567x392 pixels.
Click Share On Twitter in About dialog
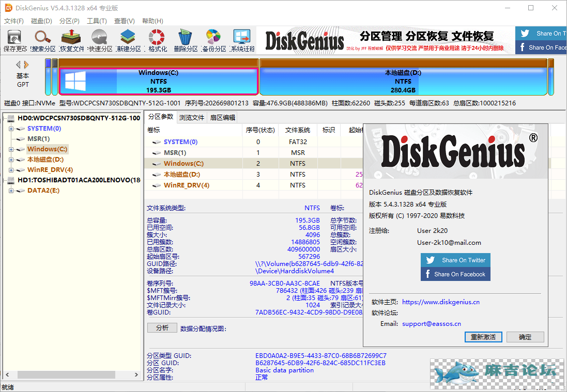point(456,260)
